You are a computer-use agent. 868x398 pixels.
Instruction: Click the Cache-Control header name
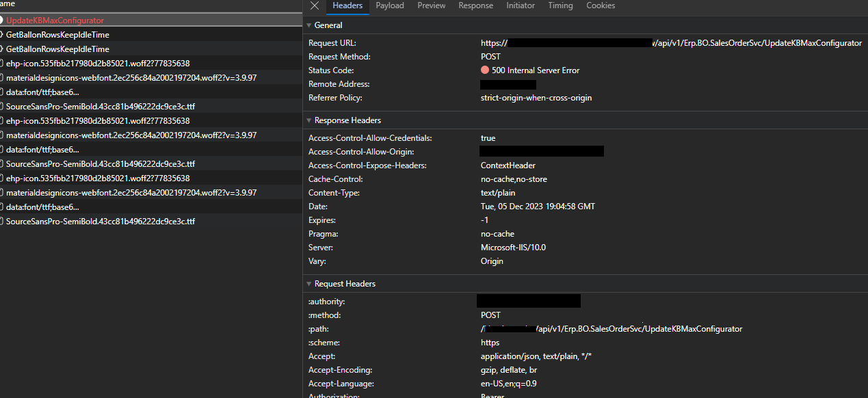pos(335,179)
